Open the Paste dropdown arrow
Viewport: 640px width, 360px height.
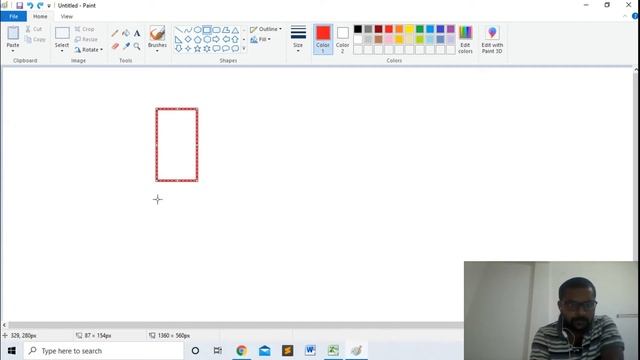(13, 51)
